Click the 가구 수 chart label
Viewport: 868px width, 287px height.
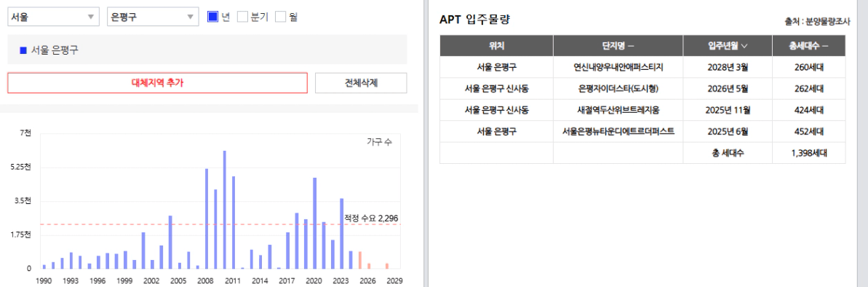(x=379, y=142)
